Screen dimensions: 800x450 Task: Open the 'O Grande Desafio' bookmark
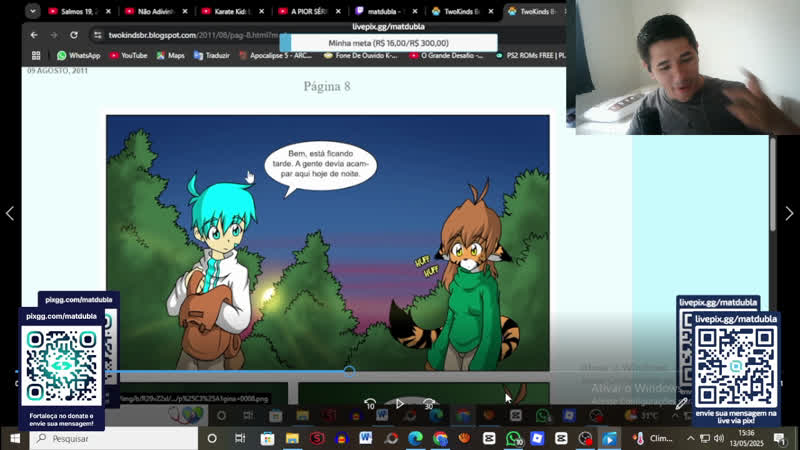[x=446, y=55]
